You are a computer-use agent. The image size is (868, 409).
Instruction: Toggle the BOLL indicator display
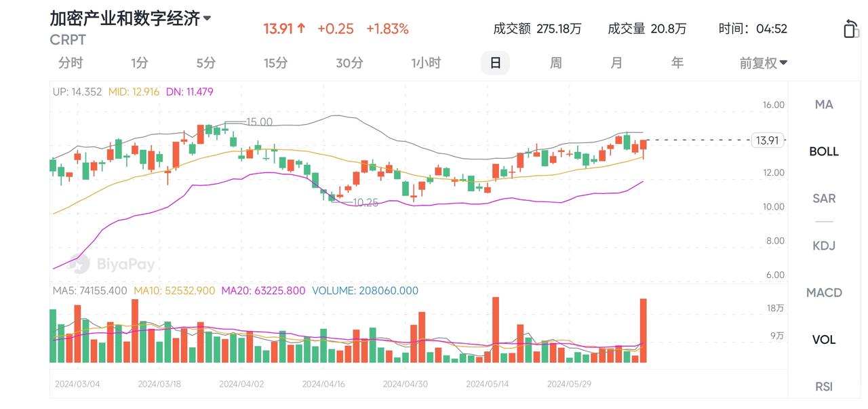(x=823, y=151)
